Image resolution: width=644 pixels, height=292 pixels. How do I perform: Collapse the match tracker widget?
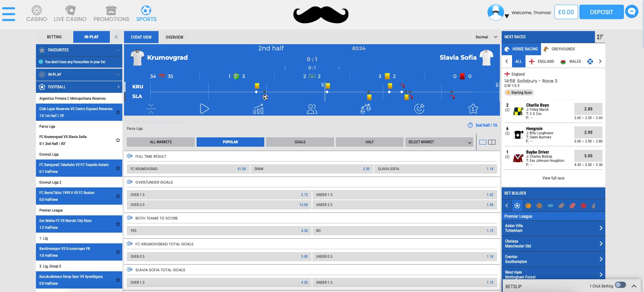click(151, 108)
